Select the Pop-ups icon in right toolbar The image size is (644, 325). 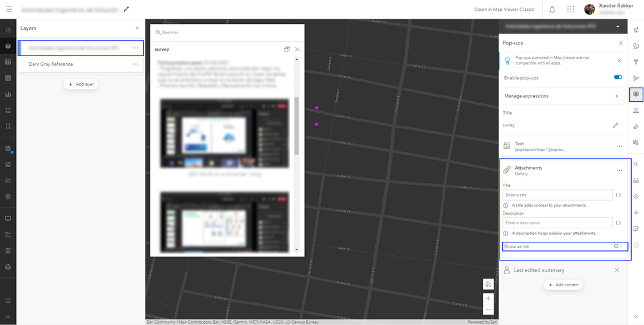click(x=636, y=95)
